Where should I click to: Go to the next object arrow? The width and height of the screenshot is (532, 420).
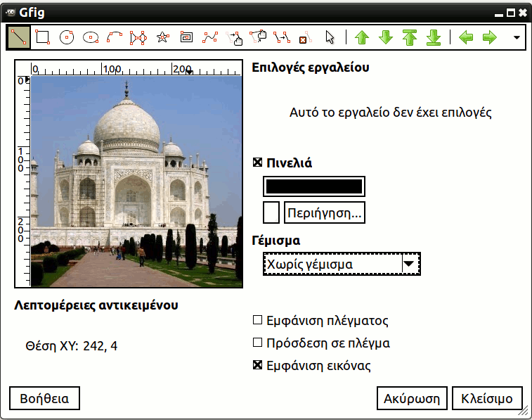click(490, 37)
